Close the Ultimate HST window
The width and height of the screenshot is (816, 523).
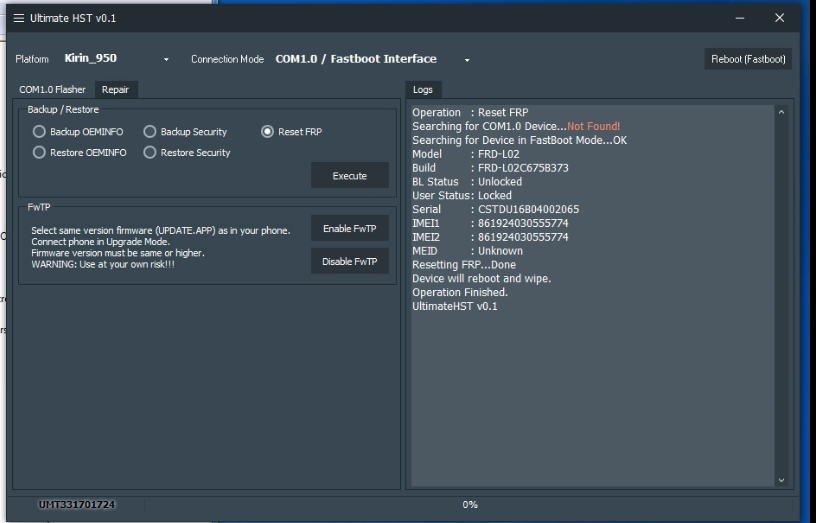pyautogui.click(x=779, y=18)
